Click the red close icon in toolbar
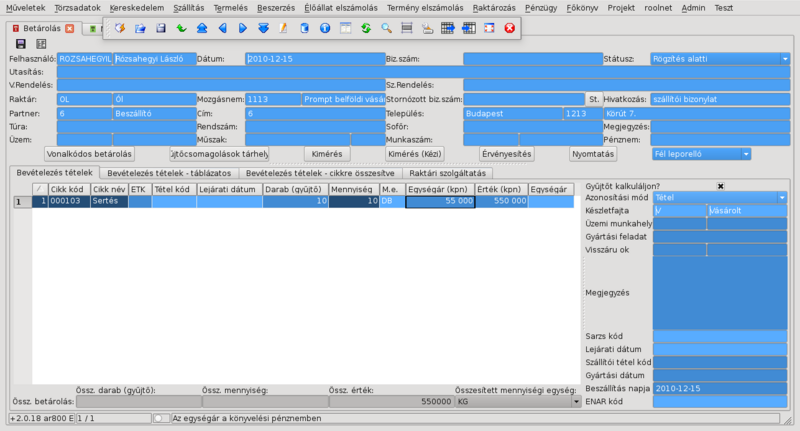Viewport: 800px width, 431px height. pyautogui.click(x=509, y=27)
